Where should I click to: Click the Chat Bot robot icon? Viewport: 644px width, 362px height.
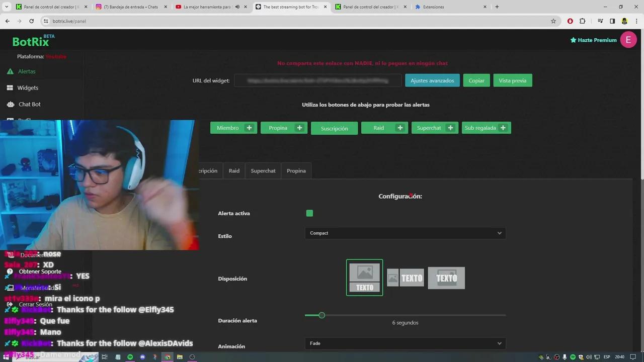tap(10, 104)
